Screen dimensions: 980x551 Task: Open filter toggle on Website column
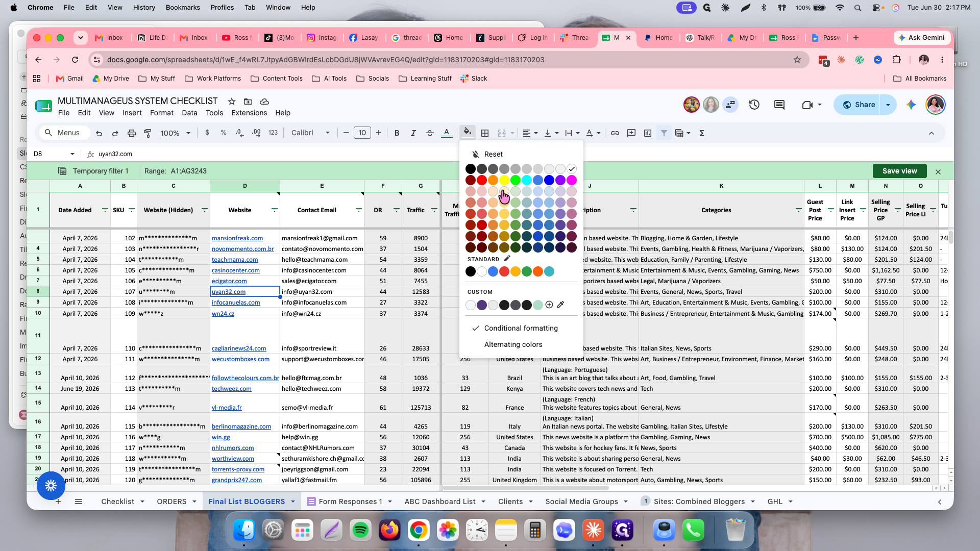point(274,210)
